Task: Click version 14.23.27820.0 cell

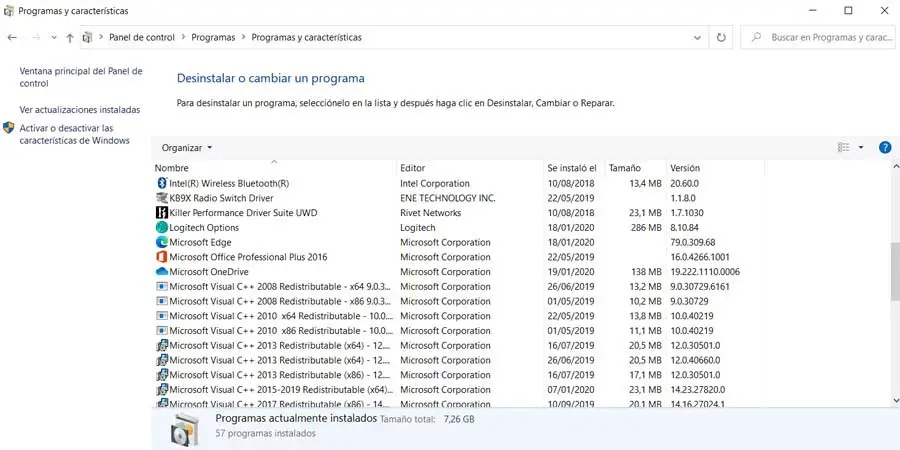Action: [698, 390]
